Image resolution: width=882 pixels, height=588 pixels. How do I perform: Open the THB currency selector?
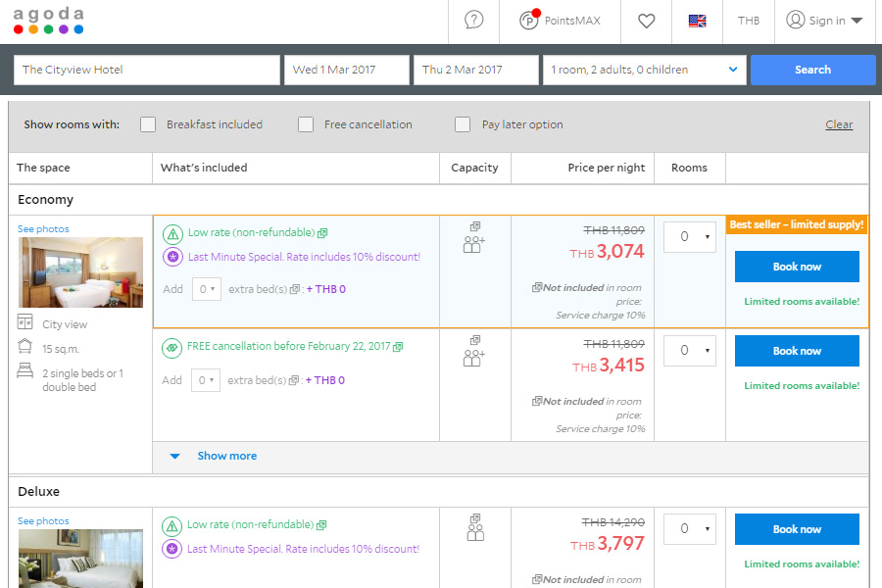[748, 21]
